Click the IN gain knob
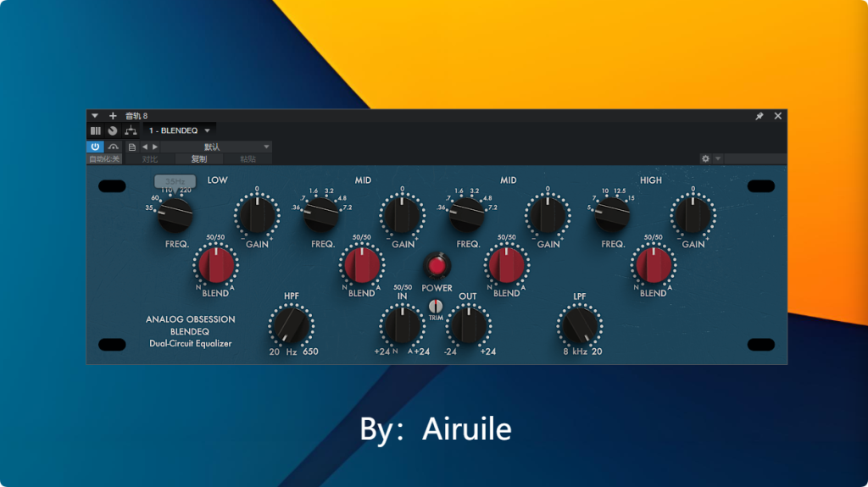The height and width of the screenshot is (487, 868). coord(403,325)
